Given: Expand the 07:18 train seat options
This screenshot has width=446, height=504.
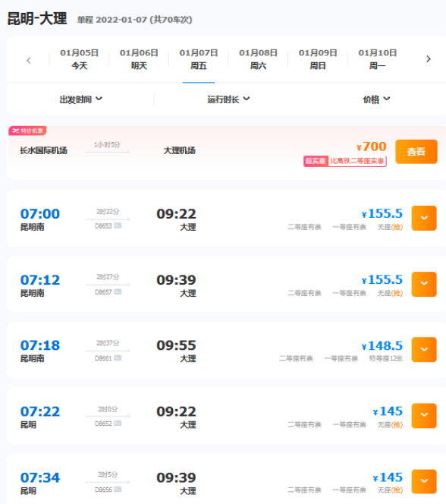Looking at the screenshot, I should [424, 350].
